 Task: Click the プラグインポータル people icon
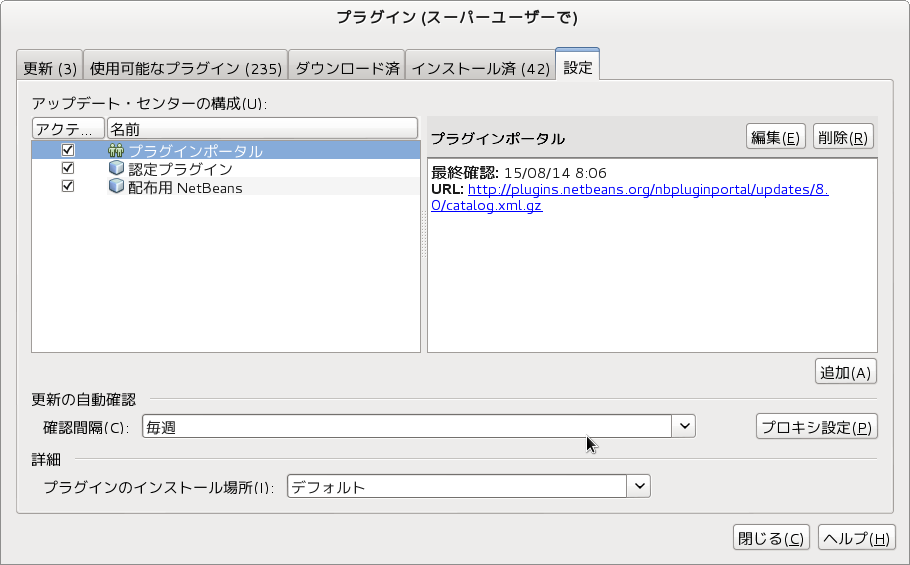point(116,151)
